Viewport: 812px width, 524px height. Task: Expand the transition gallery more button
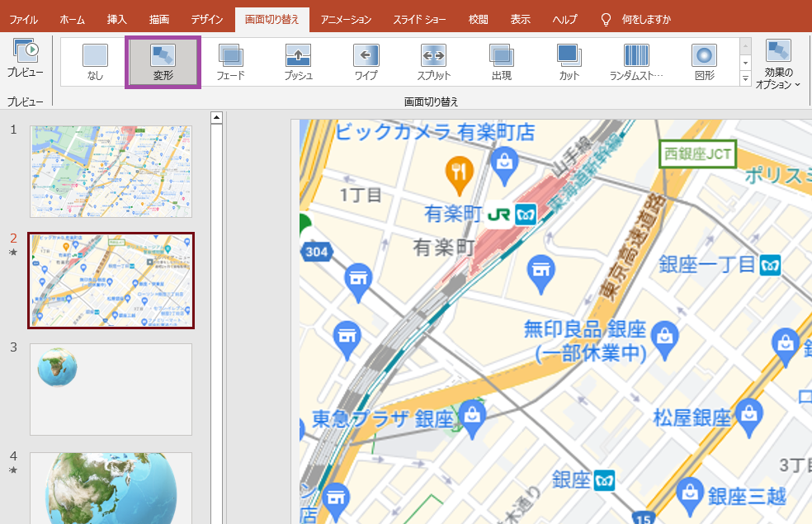coord(746,78)
